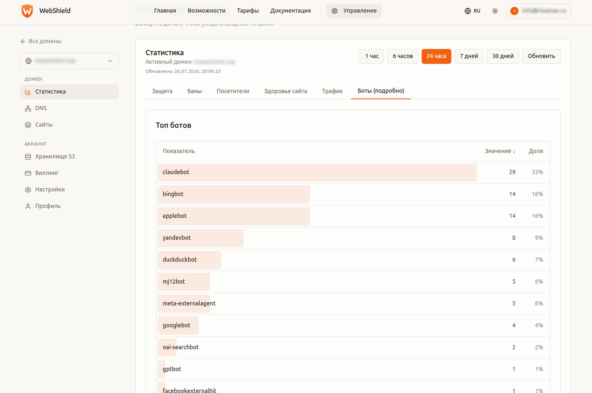The height and width of the screenshot is (393, 592).
Task: Open the Управление button in header
Action: click(354, 11)
